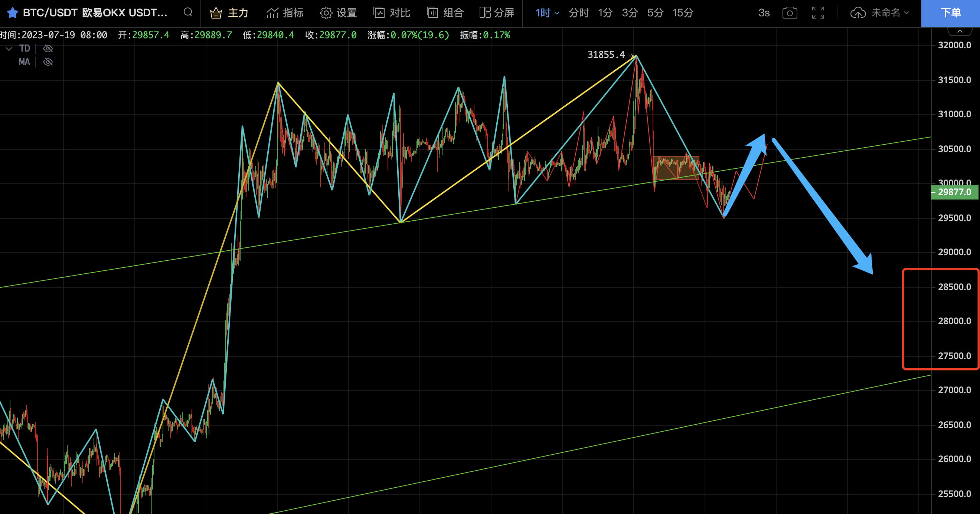980x514 pixels.
Task: Click the 涨幅 0.07%(19.6) change value
Action: tap(408, 35)
